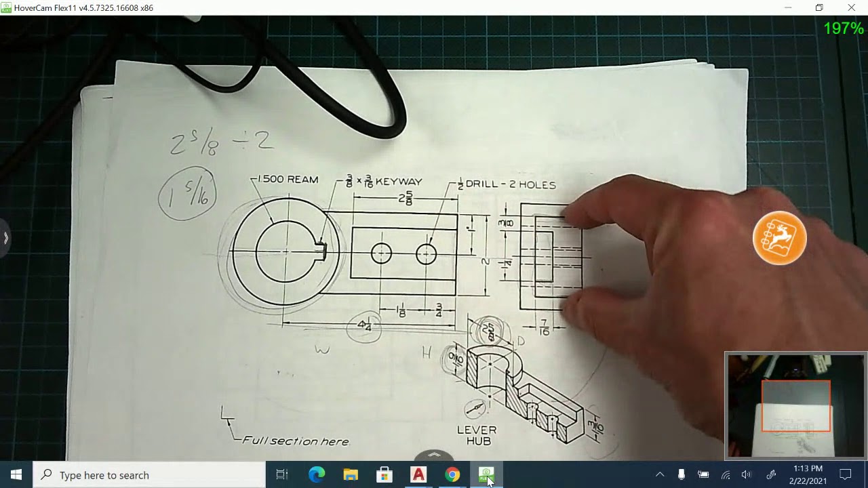Open the Windows Start menu
Image resolution: width=868 pixels, height=488 pixels.
pyautogui.click(x=16, y=475)
